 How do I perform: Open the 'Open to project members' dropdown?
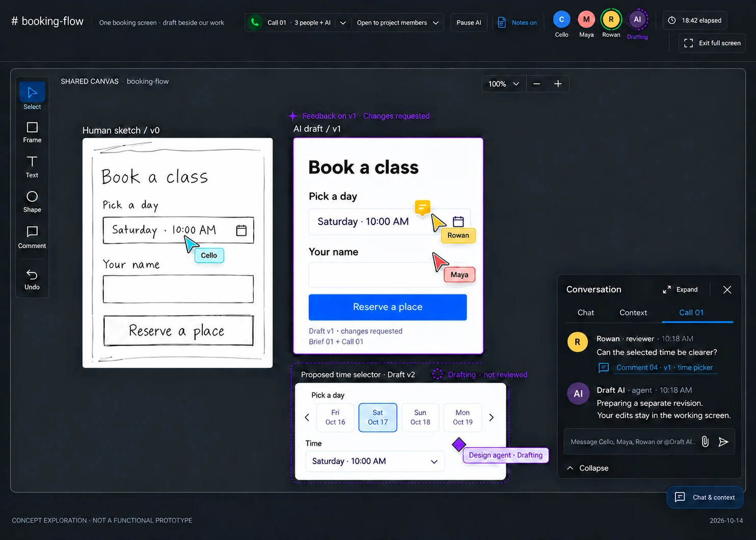[397, 22]
